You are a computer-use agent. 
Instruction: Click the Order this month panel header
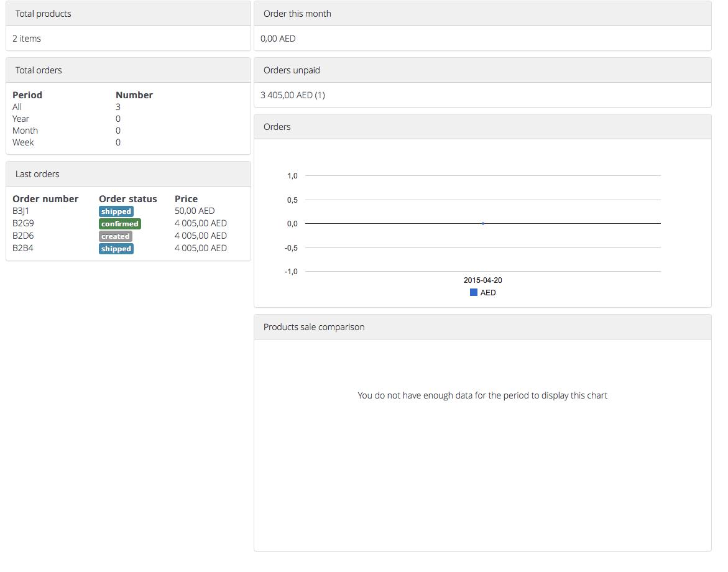pyautogui.click(x=482, y=14)
